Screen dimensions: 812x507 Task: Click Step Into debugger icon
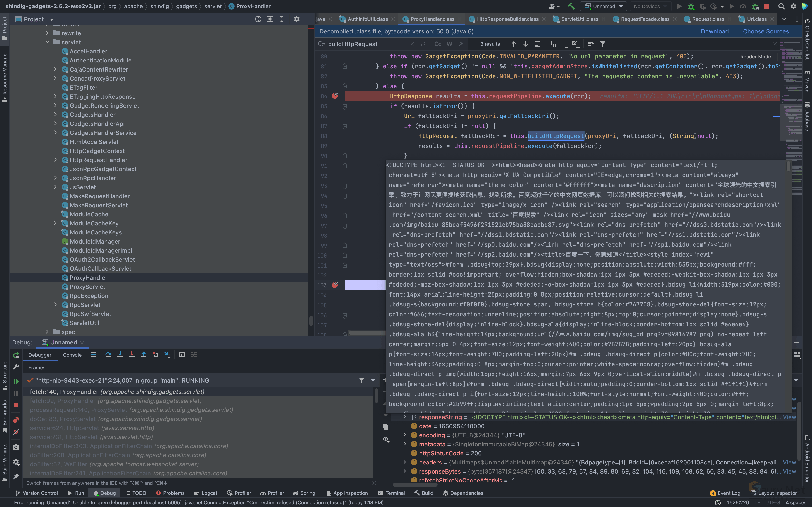120,354
